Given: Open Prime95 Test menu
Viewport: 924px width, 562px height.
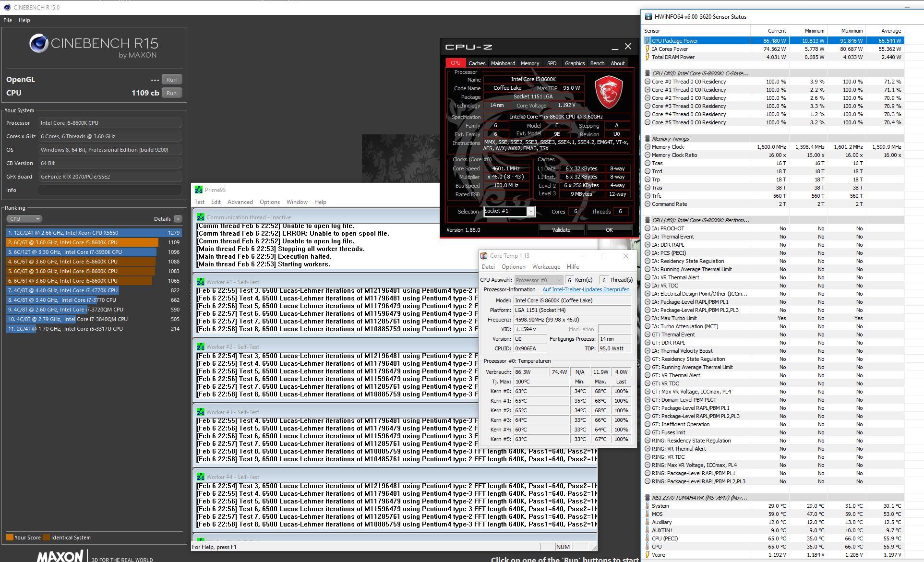Looking at the screenshot, I should pyautogui.click(x=199, y=202).
